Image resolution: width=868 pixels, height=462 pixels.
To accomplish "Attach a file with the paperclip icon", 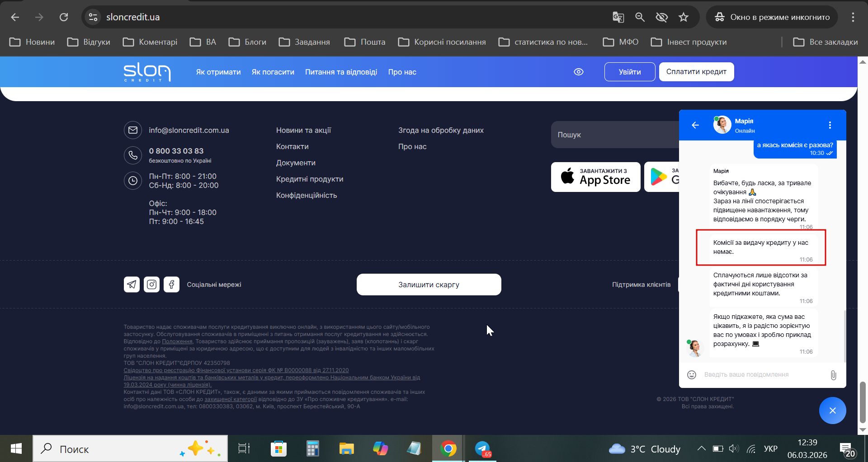I will coord(833,375).
